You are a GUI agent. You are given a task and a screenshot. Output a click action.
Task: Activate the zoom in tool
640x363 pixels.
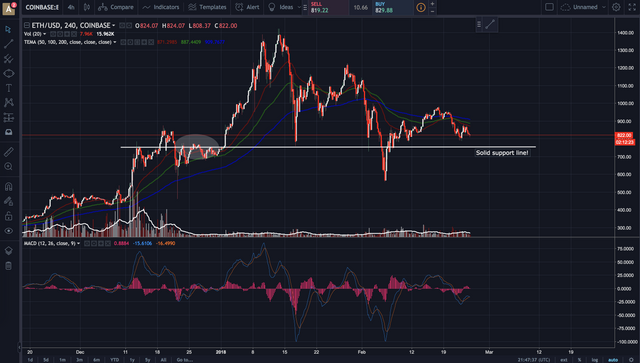coord(8,167)
